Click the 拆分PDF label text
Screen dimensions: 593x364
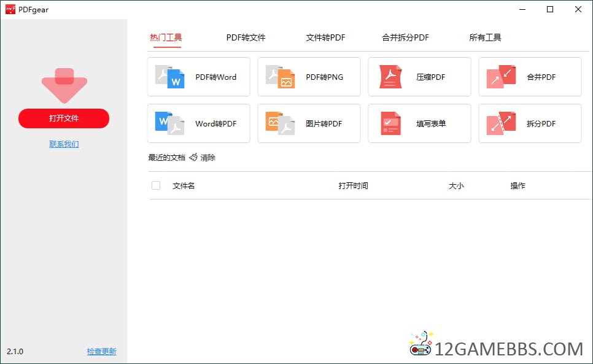click(541, 123)
